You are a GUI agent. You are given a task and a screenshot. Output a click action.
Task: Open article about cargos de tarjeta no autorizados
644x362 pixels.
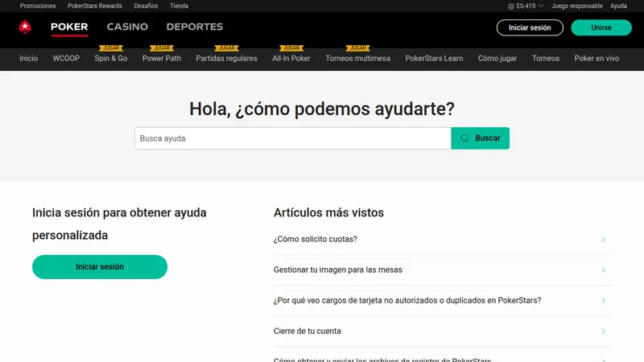pos(442,301)
